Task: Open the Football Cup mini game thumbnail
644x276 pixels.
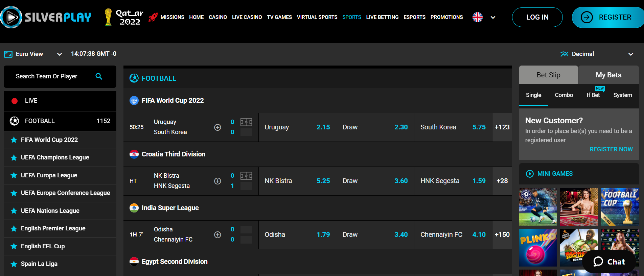Action: click(x=620, y=207)
